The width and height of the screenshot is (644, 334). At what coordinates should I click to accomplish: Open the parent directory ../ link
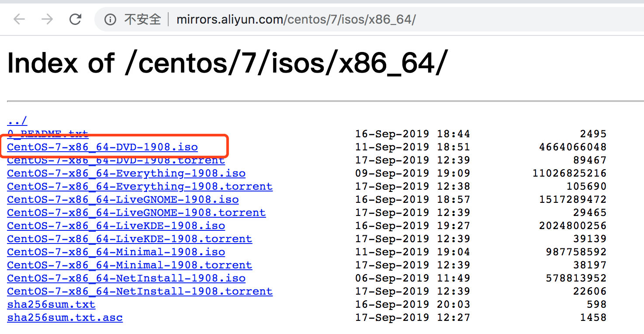17,121
